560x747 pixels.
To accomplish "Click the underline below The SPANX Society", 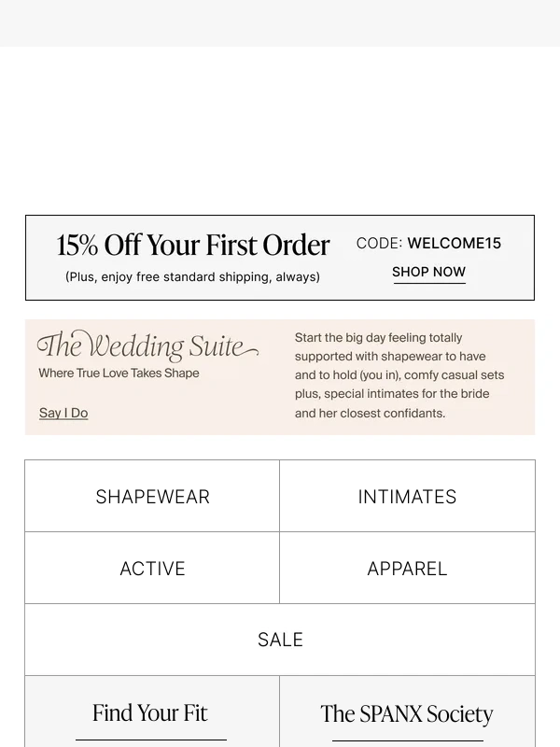I will click(x=408, y=740).
